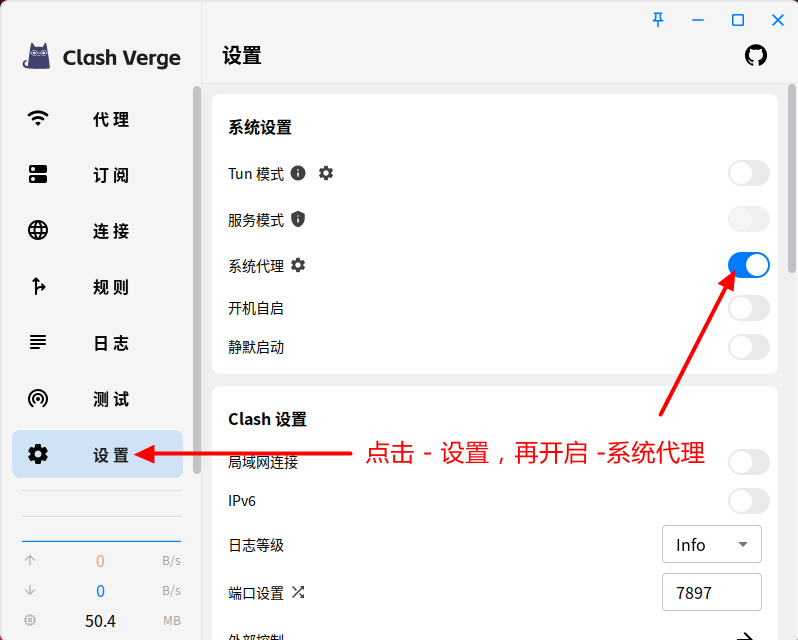Click the server icon for 订阅
798x640 pixels.
[38, 174]
